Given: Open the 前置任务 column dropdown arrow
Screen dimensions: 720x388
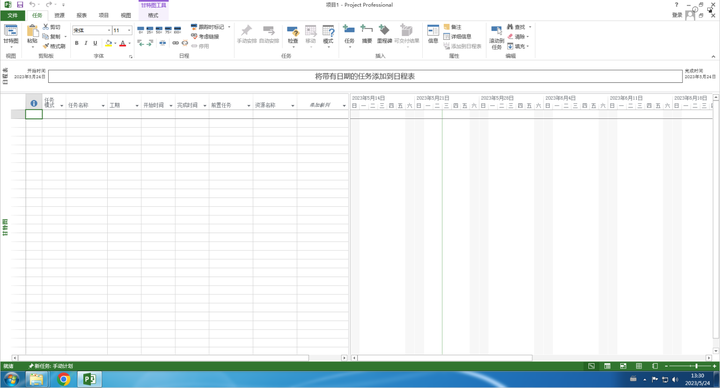Looking at the screenshot, I should [249, 106].
